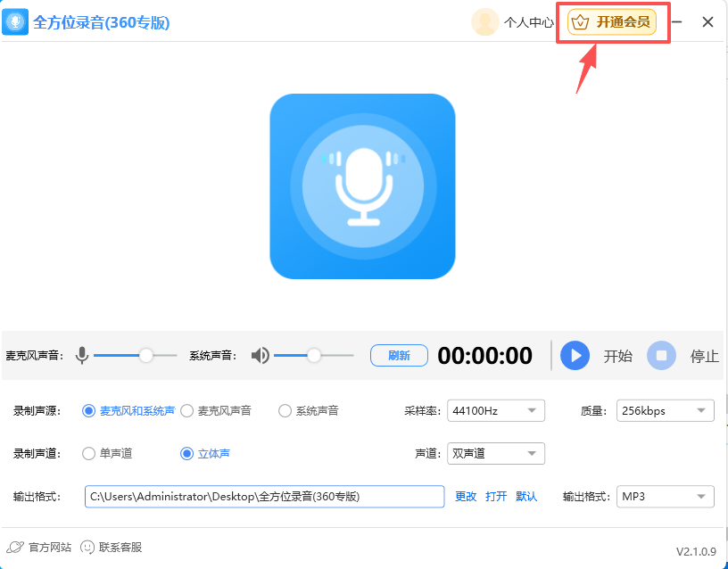Image resolution: width=728 pixels, height=569 pixels.
Task: Click the microphone volume icon
Action: tap(82, 355)
